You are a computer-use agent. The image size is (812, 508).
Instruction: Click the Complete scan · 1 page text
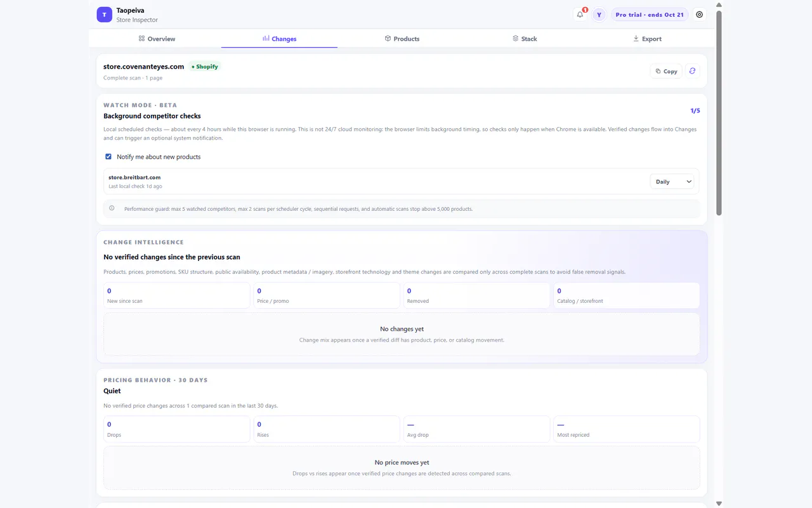(x=133, y=78)
